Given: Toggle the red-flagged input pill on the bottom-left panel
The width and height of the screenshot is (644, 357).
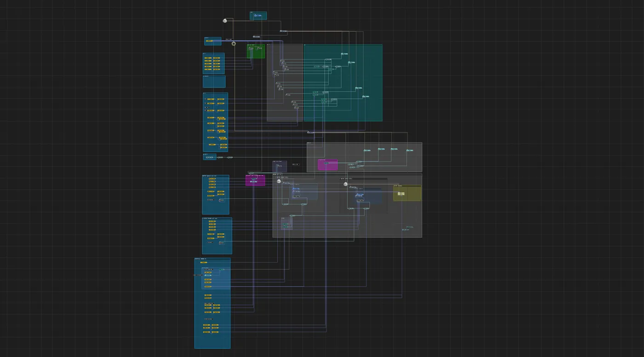Looking at the screenshot, I should 198,275.
